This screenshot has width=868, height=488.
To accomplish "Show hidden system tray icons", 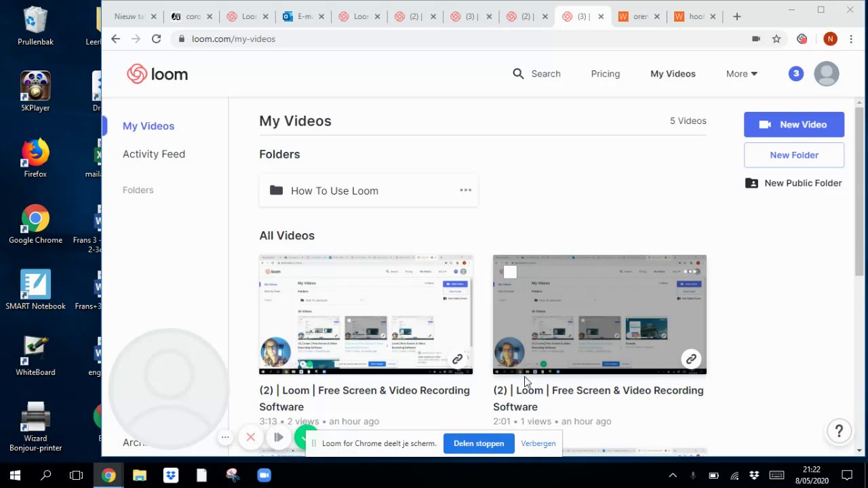I will pyautogui.click(x=673, y=475).
